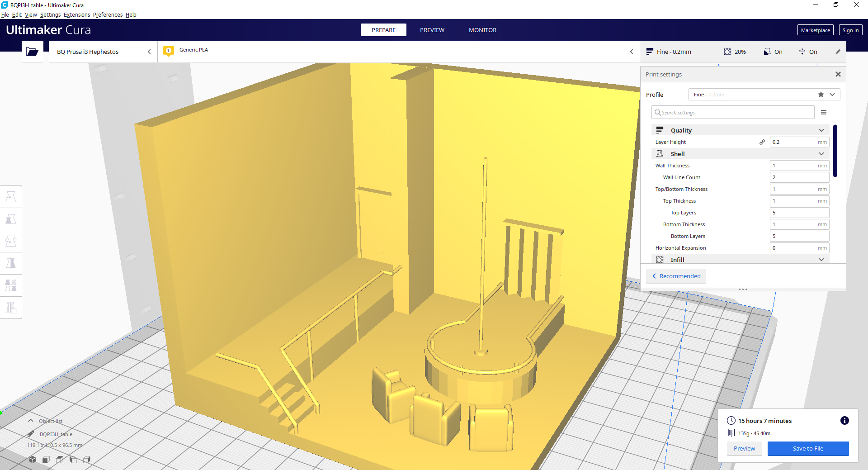The width and height of the screenshot is (868, 470).
Task: Select the Mirror tool
Action: 11,263
